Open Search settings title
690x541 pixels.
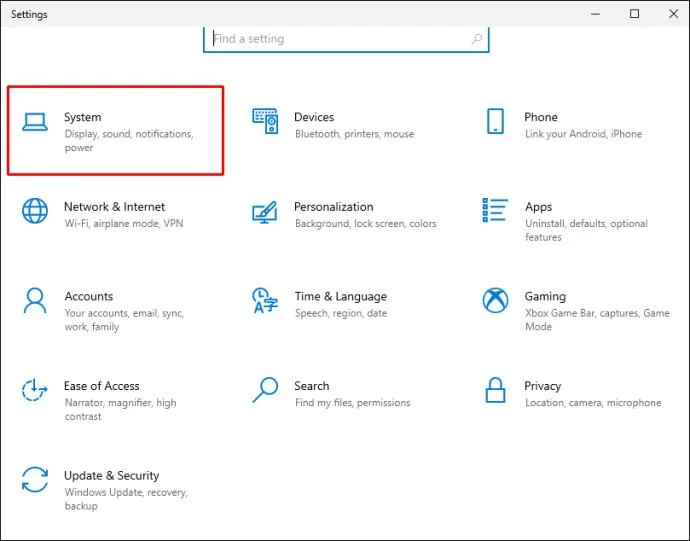click(x=312, y=386)
